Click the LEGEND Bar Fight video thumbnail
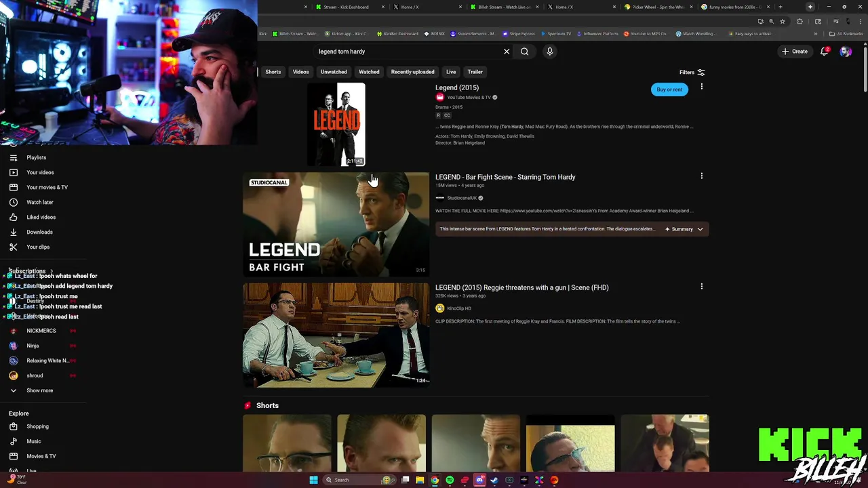 [336, 224]
